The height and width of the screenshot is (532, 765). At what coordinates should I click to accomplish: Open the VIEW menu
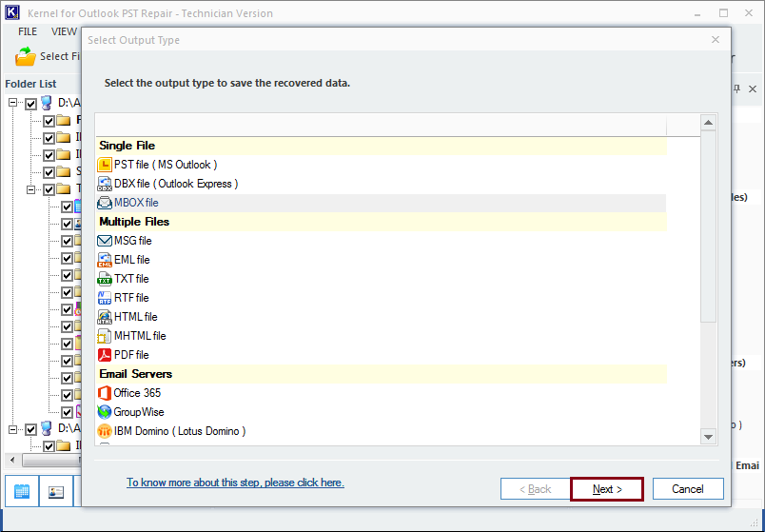click(x=64, y=31)
